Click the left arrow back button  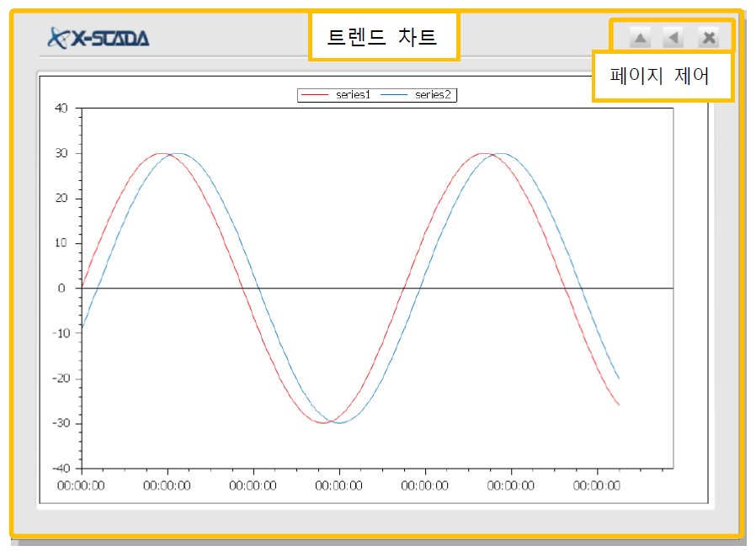[673, 38]
